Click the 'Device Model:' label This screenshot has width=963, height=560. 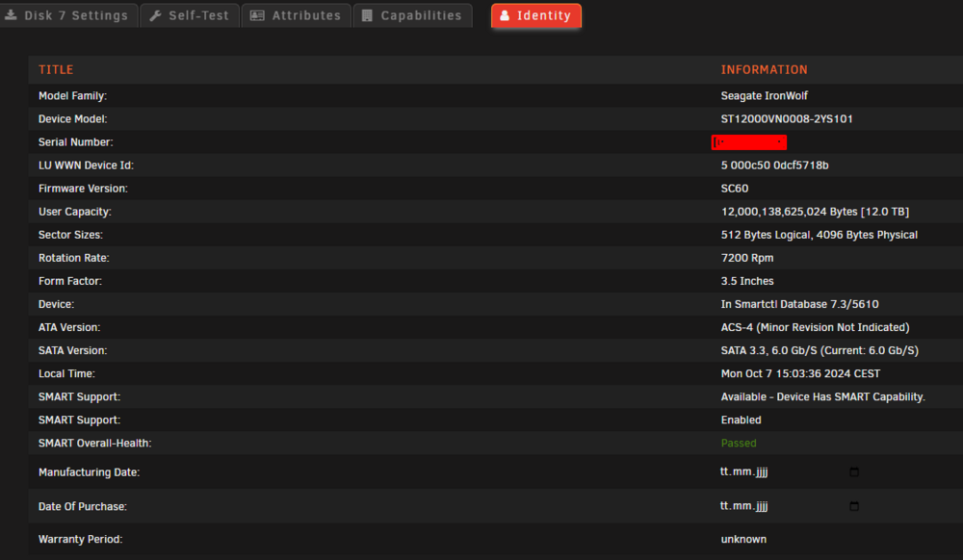72,119
